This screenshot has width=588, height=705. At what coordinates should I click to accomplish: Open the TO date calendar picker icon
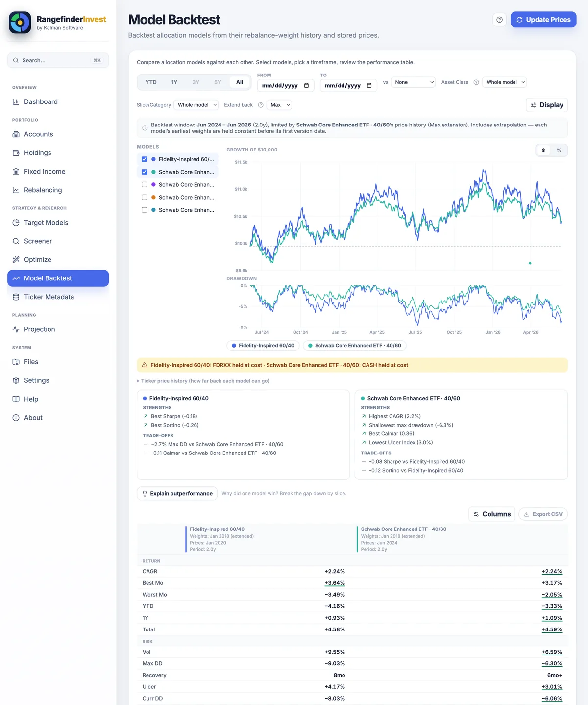pos(369,86)
